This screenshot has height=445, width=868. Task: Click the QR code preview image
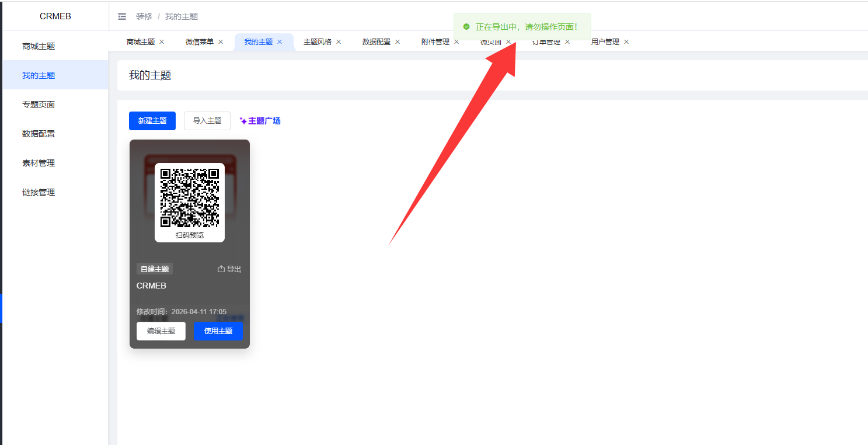(x=190, y=198)
